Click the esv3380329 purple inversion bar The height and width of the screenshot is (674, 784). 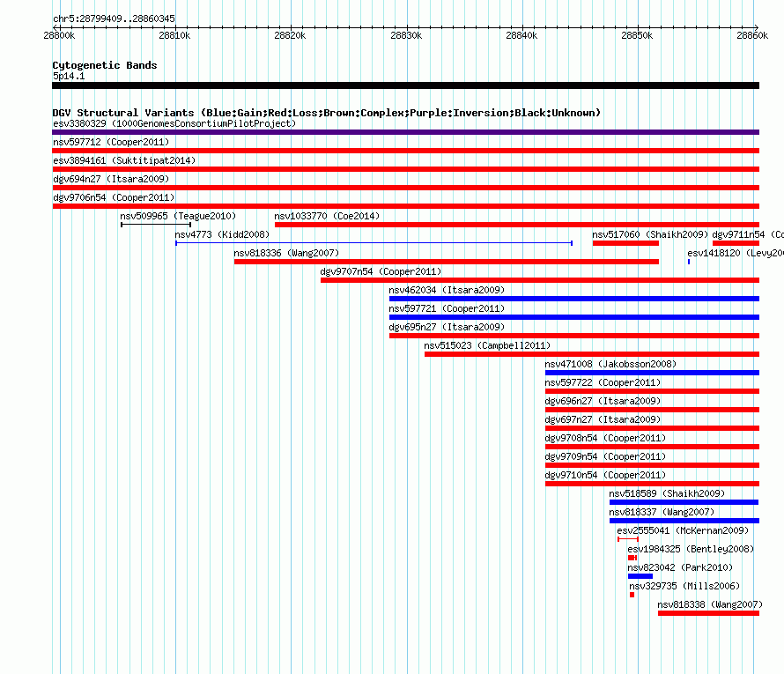405,132
